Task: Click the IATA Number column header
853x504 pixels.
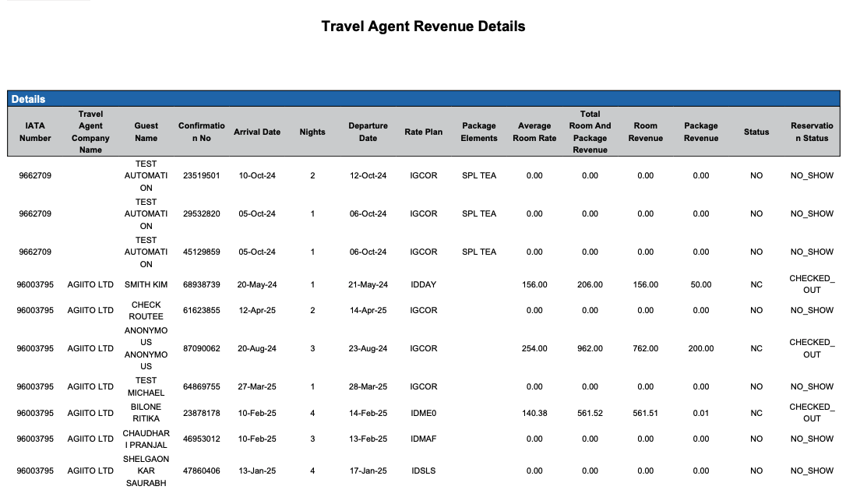Action: coord(35,132)
